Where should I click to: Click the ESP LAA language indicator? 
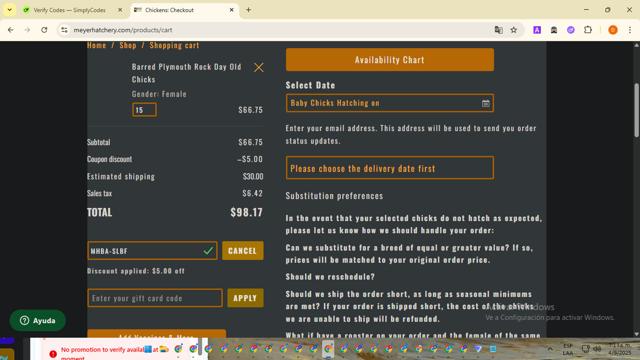tap(568, 349)
